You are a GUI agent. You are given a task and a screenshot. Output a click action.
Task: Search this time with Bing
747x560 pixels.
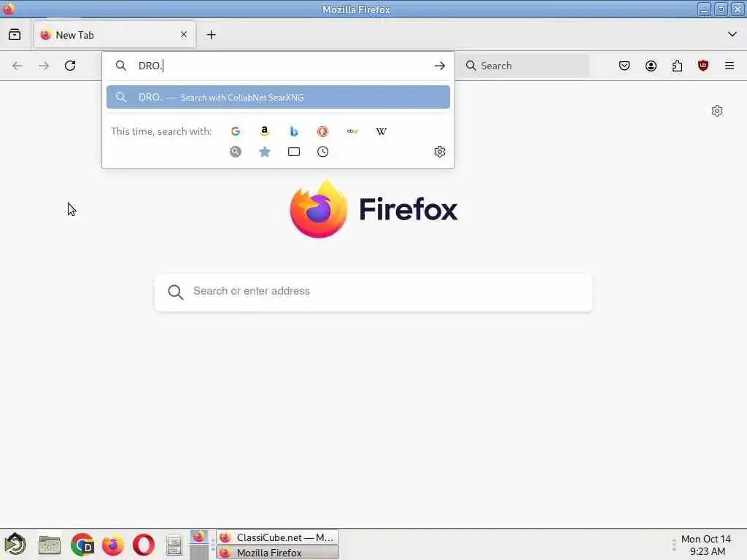point(294,131)
